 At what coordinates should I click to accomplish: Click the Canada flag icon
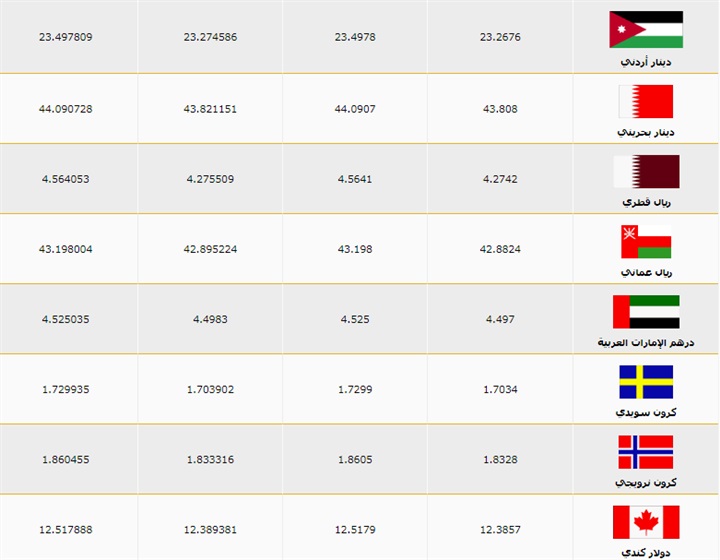(x=646, y=522)
